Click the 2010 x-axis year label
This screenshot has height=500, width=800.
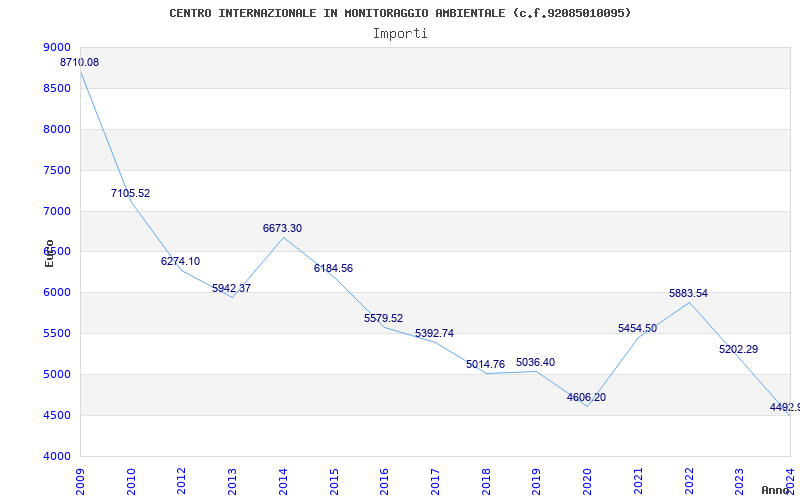point(131,482)
